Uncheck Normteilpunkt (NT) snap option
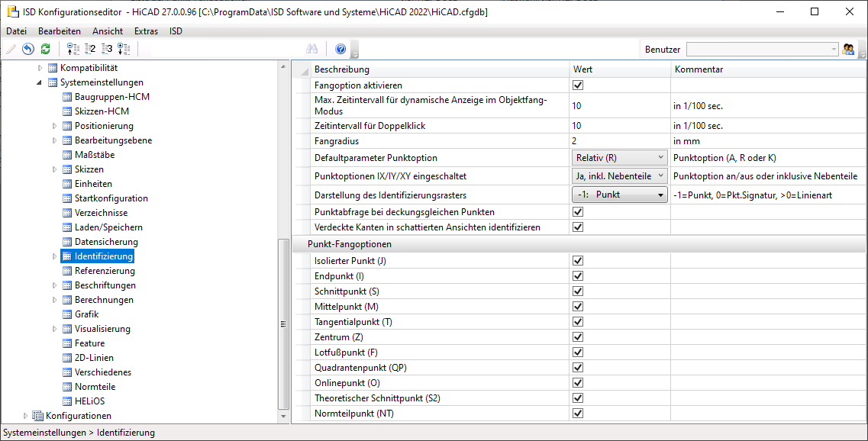868x441 pixels. tap(578, 414)
